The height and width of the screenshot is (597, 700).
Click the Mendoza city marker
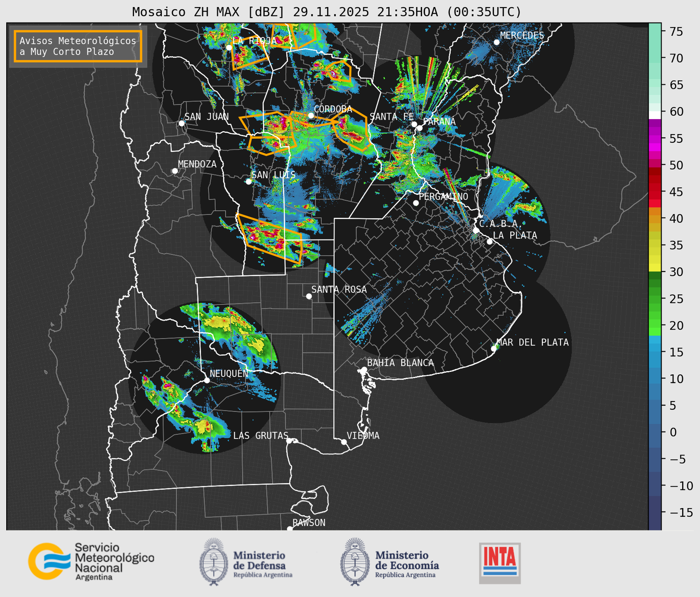coord(175,171)
